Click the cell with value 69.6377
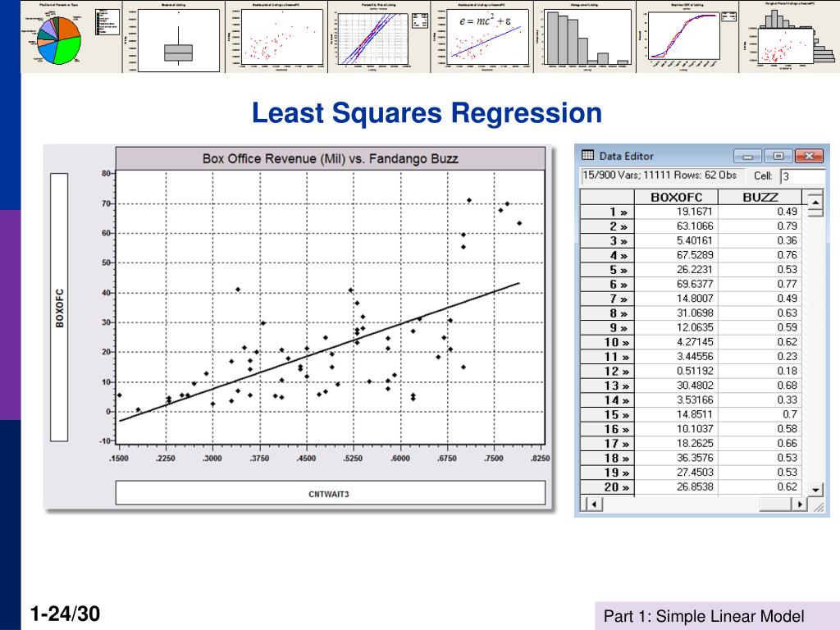840x630 pixels. 676,284
